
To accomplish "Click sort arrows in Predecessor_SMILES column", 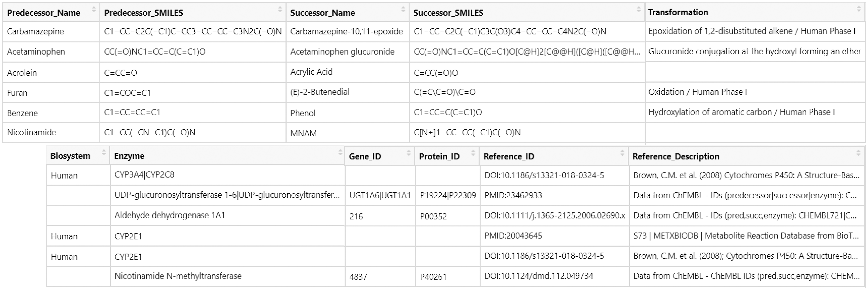I will coord(280,9).
